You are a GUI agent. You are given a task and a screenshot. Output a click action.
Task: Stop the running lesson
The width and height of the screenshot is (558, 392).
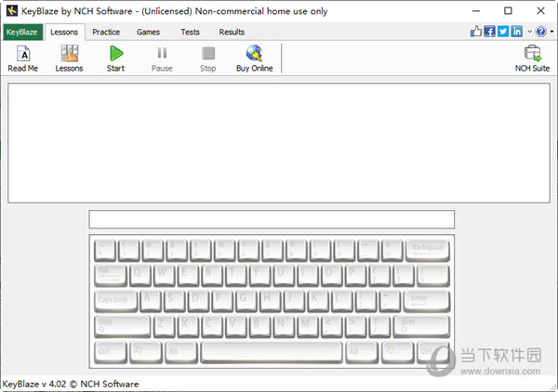pos(208,59)
